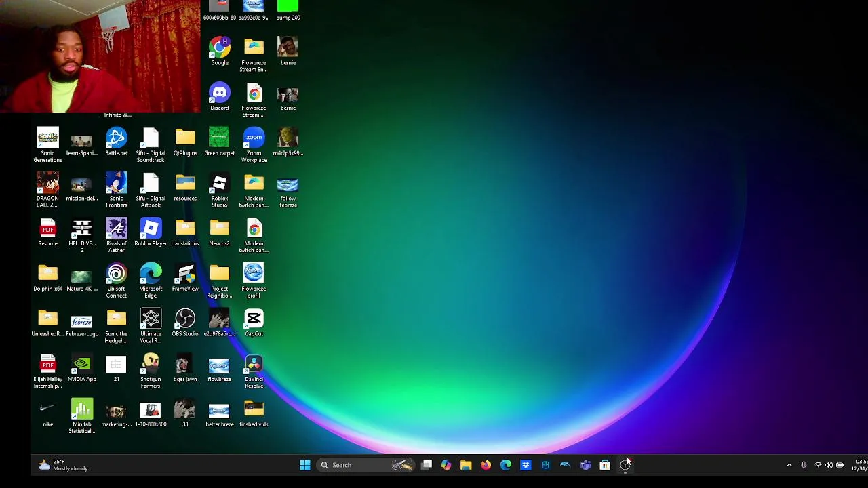The image size is (868, 488).
Task: Select the New ps2 folder
Action: pos(219,232)
